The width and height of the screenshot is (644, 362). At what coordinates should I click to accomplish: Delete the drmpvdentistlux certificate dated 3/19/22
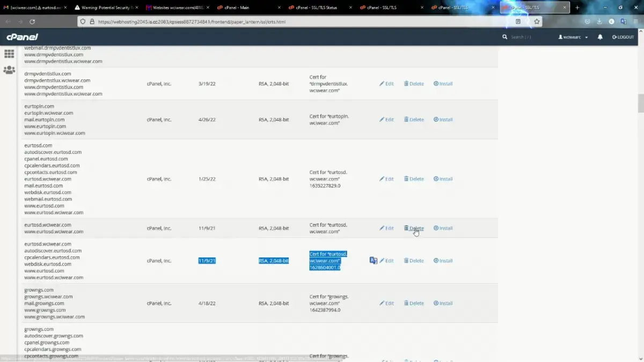(x=414, y=84)
